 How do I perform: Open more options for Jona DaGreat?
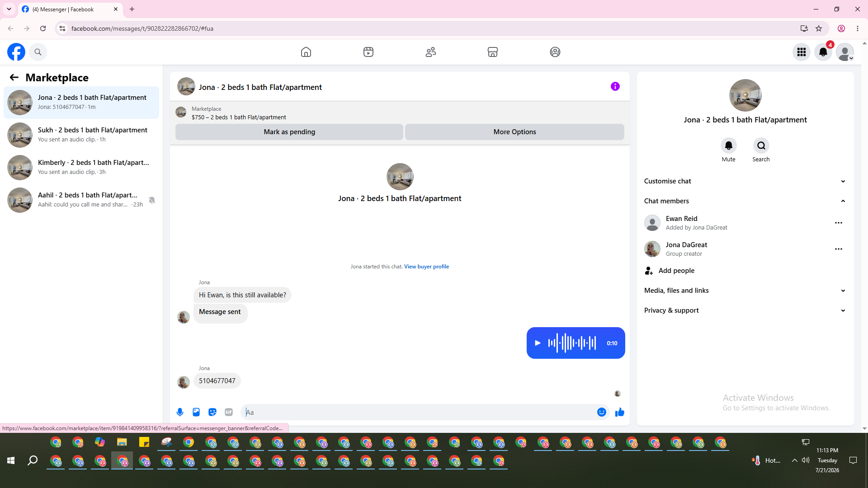(x=839, y=249)
